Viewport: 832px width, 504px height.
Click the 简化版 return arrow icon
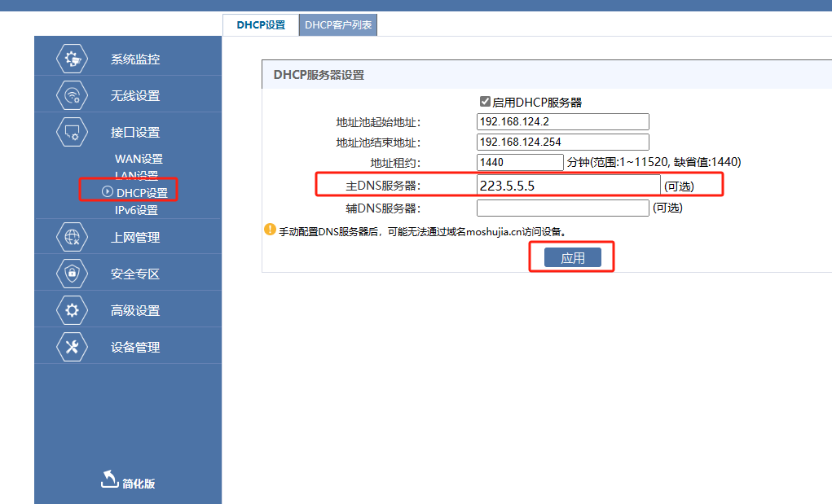109,479
